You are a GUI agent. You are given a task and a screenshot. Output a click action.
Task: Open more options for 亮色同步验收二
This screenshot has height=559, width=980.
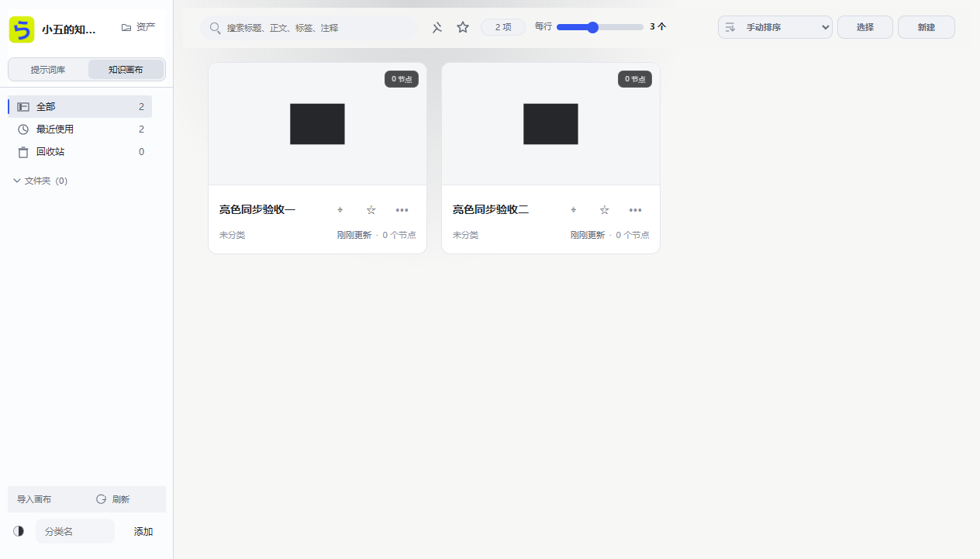click(636, 209)
